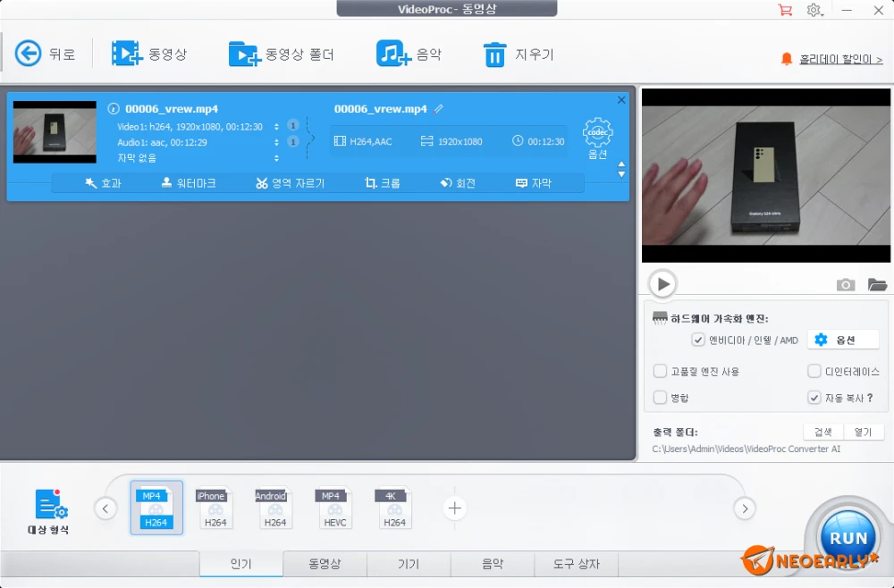This screenshot has width=894, height=588.
Task: Open the 자막 subtitle tool
Action: pos(534,183)
